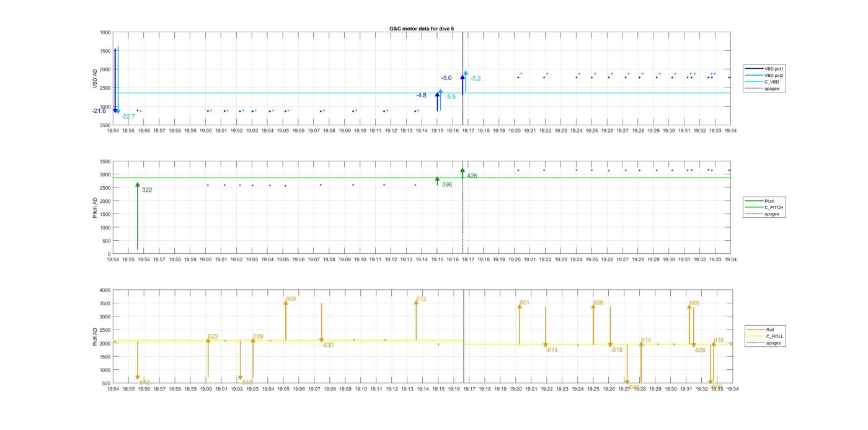Click the '-614' roll data label
Viewport: 868px width, 430px height.
click(x=552, y=350)
